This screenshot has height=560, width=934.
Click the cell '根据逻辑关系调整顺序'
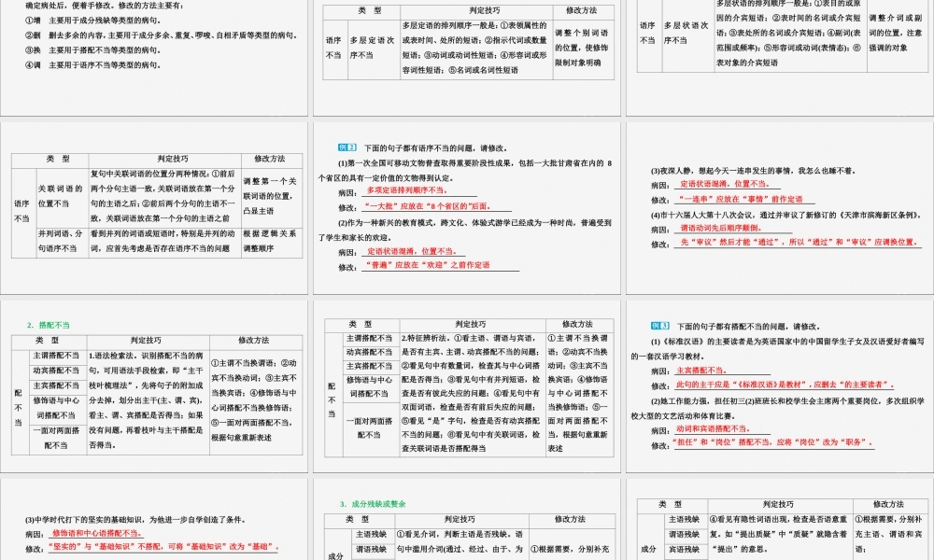click(270, 241)
